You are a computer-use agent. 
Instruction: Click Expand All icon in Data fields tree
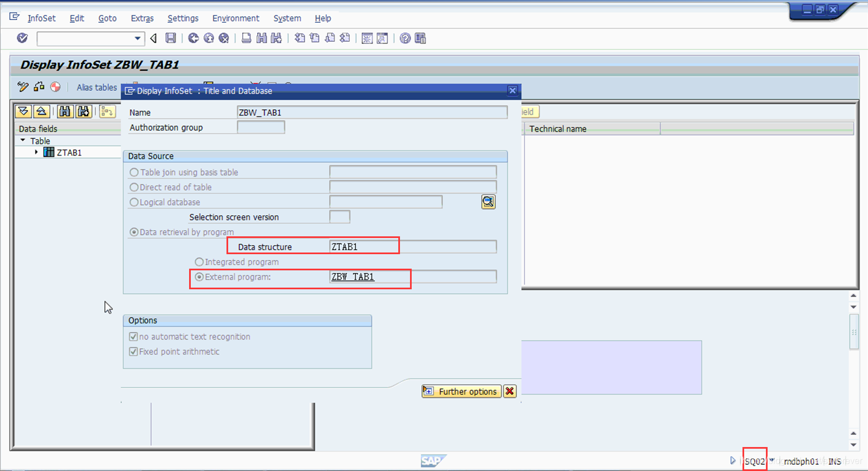[x=23, y=111]
